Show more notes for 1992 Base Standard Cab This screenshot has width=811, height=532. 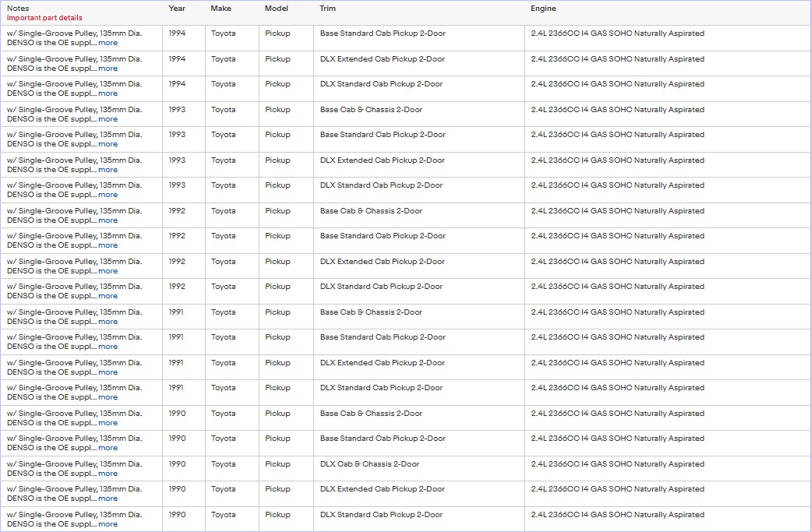click(x=108, y=245)
